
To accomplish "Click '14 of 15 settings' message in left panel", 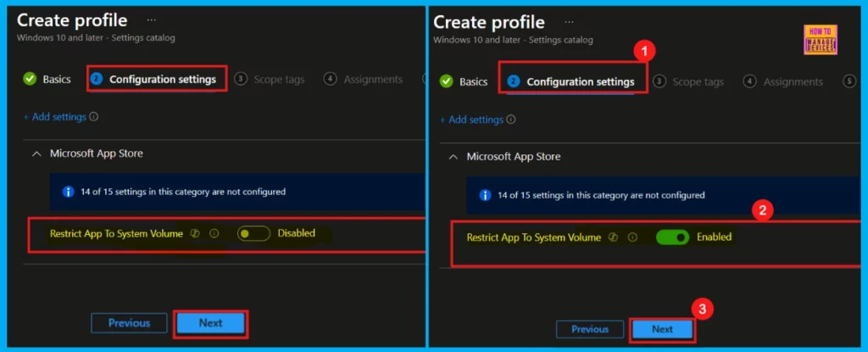I will click(x=183, y=192).
